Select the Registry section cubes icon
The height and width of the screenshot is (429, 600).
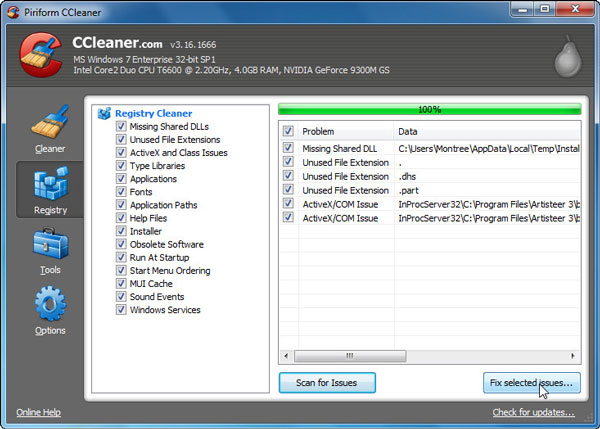point(51,183)
